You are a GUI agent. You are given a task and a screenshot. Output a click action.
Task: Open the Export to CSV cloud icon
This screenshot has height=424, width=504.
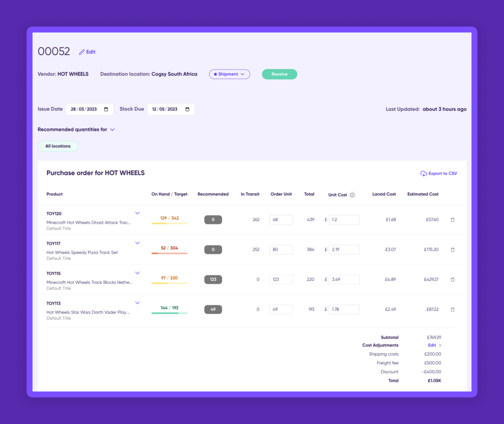click(424, 173)
